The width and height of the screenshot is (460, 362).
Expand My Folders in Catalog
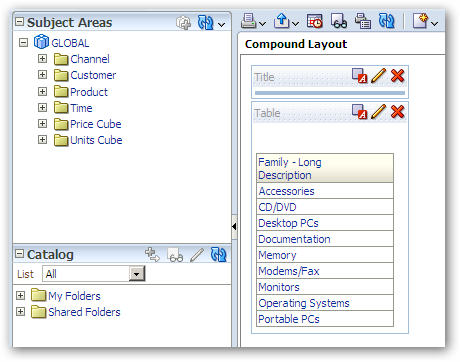point(20,295)
